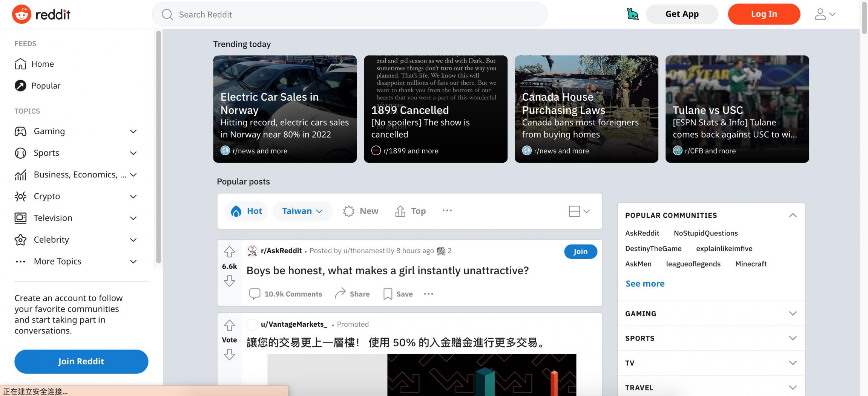Open the Taiwan location dropdown
Viewport: 868px width, 396px height.
[302, 211]
